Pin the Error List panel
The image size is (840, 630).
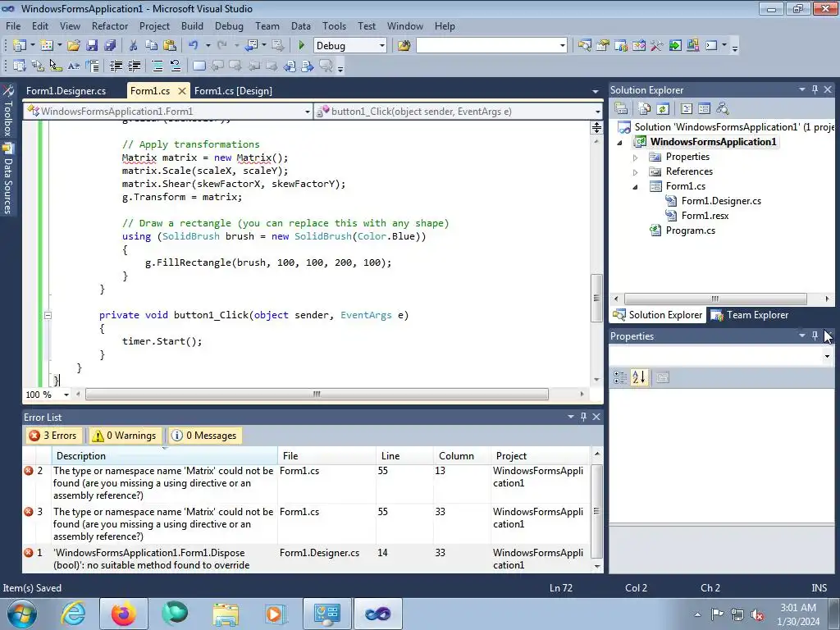pyautogui.click(x=583, y=417)
